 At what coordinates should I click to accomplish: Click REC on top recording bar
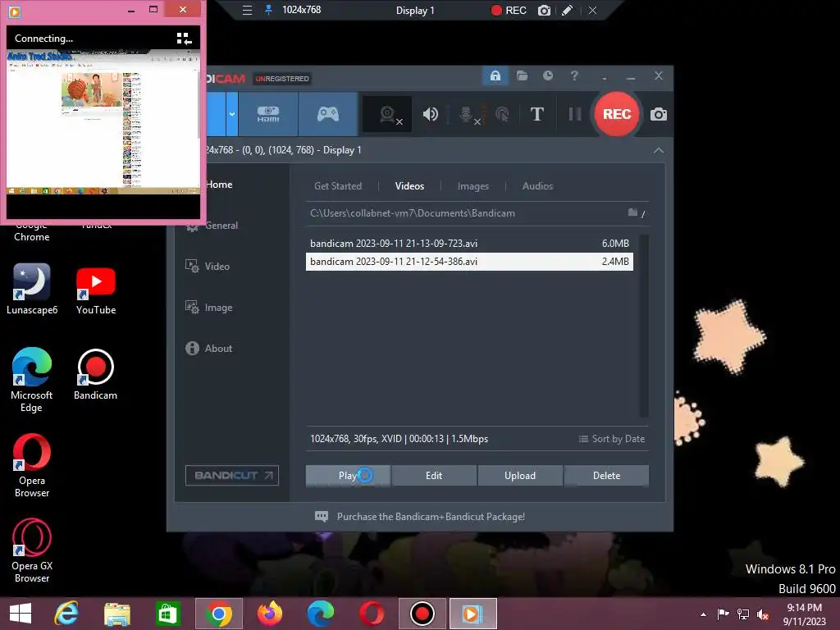tap(509, 10)
